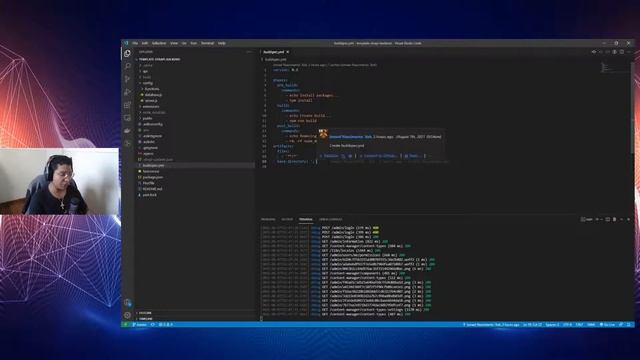This screenshot has width=640, height=360.
Task: Open the Selection menu
Action: click(159, 43)
